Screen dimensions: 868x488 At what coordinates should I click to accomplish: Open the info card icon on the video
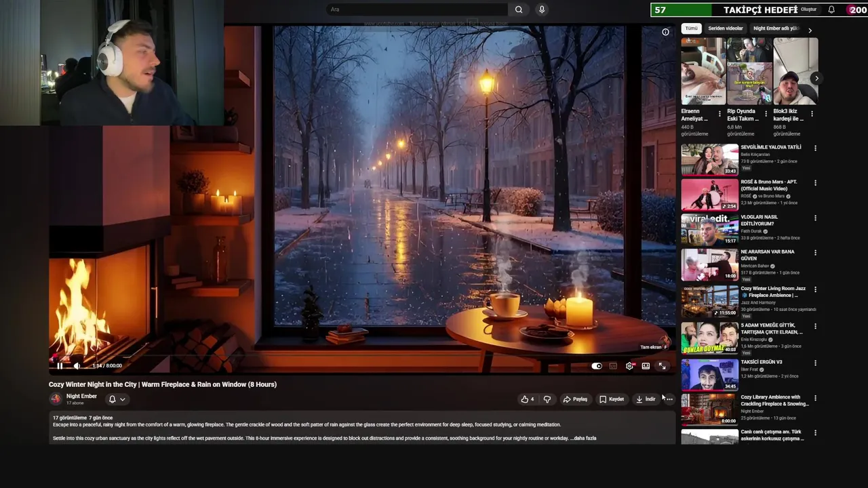coord(665,32)
